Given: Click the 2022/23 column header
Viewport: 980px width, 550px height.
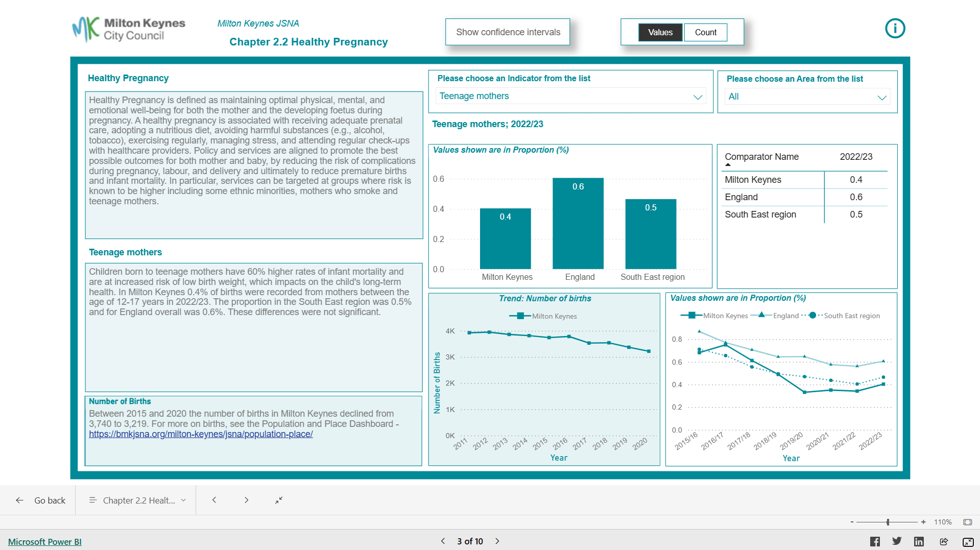Looking at the screenshot, I should (856, 157).
